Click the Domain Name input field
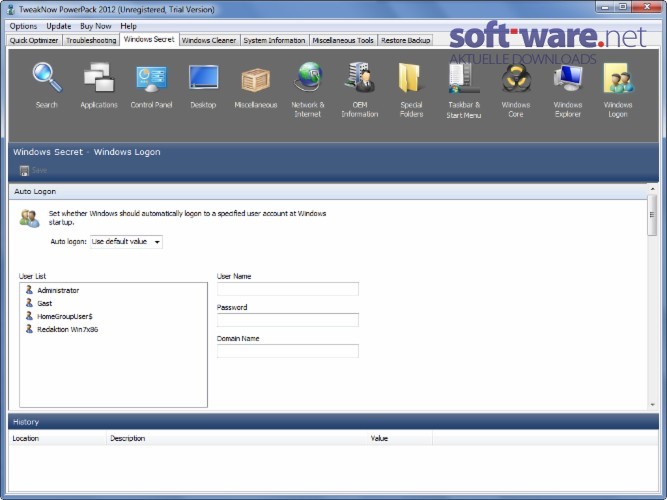 pos(288,351)
